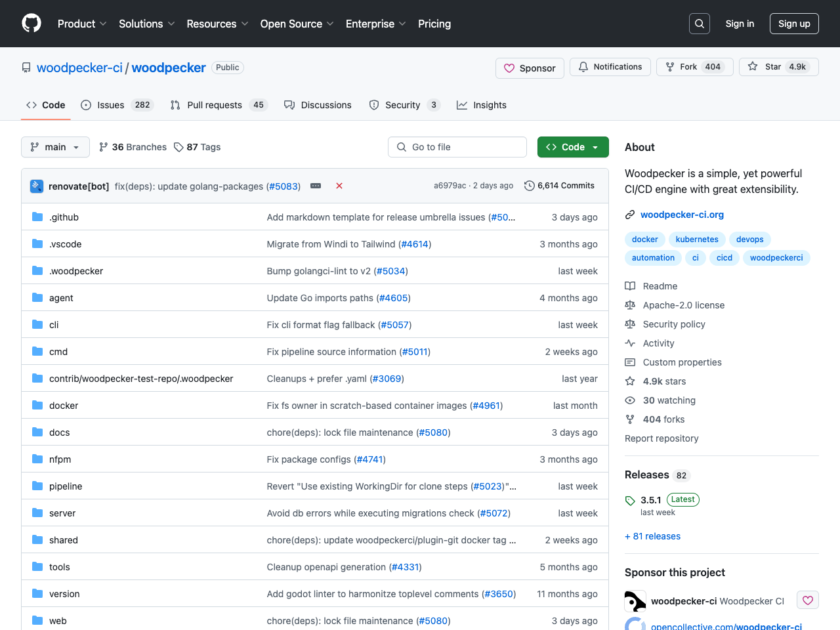The height and width of the screenshot is (630, 840).
Task: Click the Sign in link
Action: [x=740, y=24]
